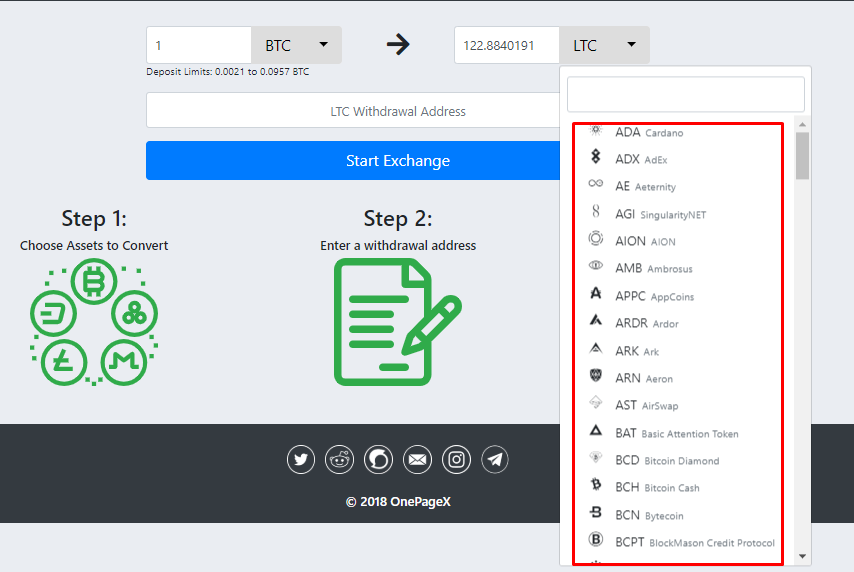Open the Reddit social link icon
The width and height of the screenshot is (854, 572).
(339, 459)
